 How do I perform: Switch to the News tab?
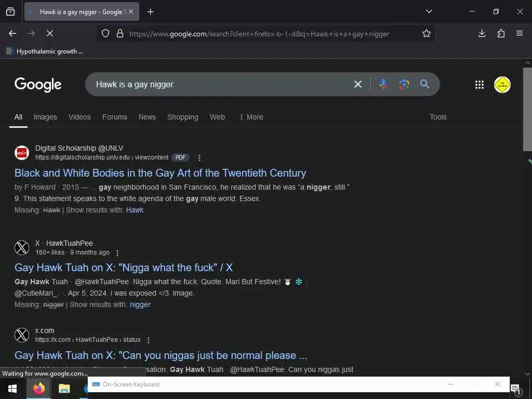click(x=147, y=117)
